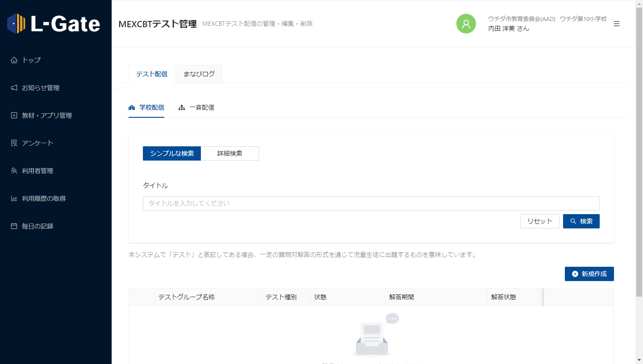Click the 検索 search button
The width and height of the screenshot is (643, 364).
tap(581, 221)
